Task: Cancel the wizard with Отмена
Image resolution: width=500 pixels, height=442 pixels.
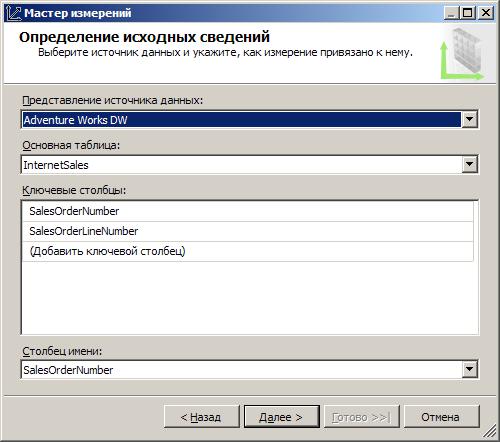Action: [x=441, y=417]
